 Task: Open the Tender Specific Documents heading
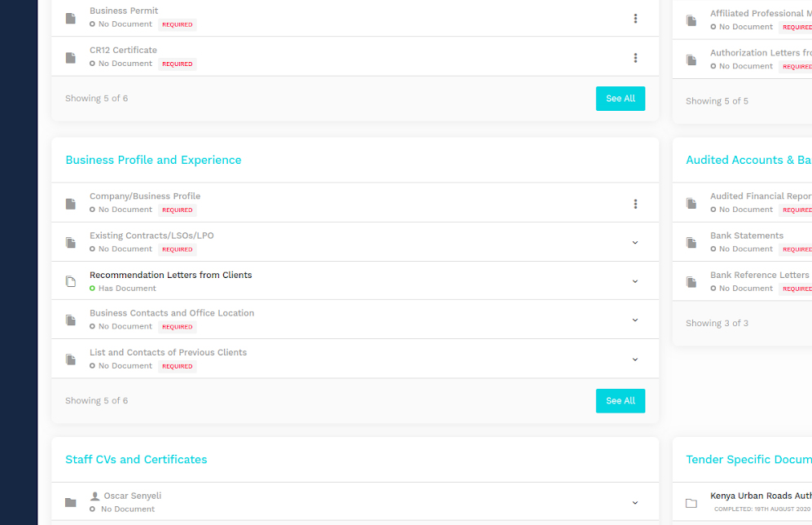(x=748, y=460)
